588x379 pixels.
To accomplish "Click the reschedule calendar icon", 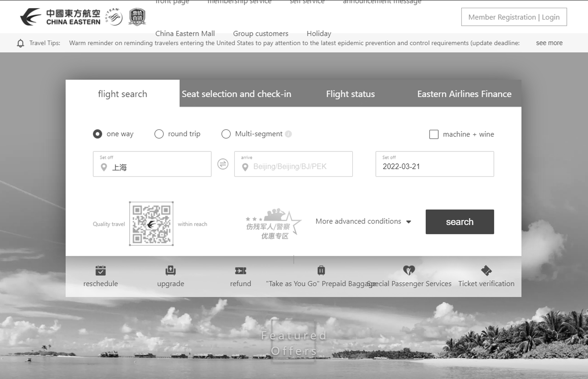I will [x=101, y=270].
